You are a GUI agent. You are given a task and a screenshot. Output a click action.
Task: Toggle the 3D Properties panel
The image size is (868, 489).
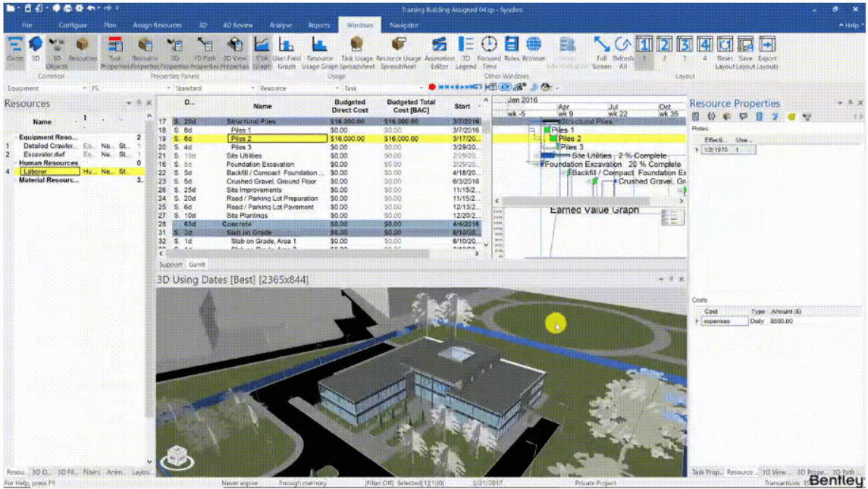(x=174, y=52)
